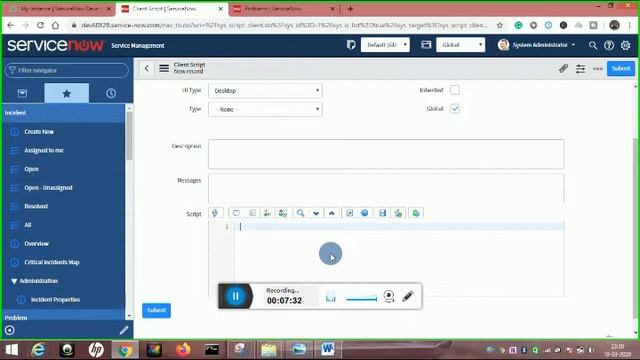
Task: Open the help question mark icon
Action: [x=609, y=45]
